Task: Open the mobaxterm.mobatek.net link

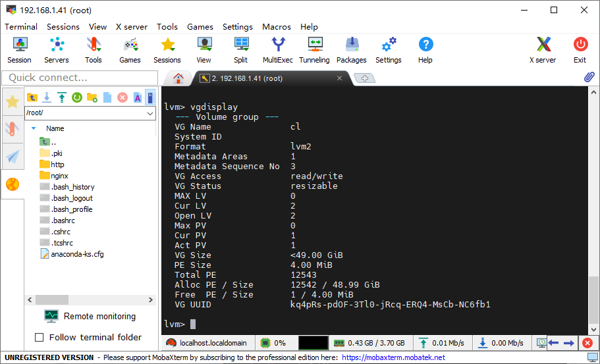Action: pos(393,358)
